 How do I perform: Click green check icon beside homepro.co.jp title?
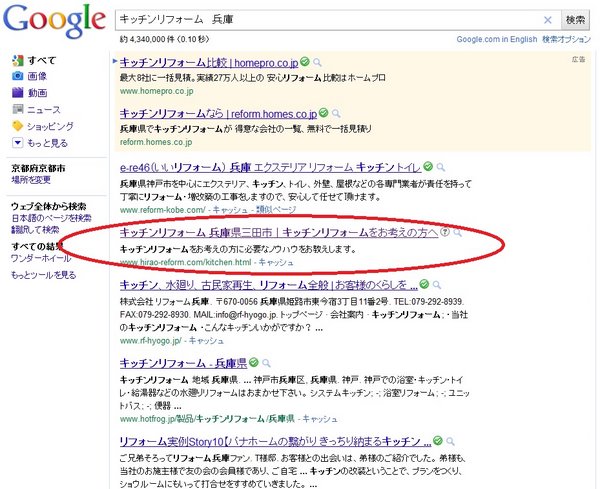point(305,61)
